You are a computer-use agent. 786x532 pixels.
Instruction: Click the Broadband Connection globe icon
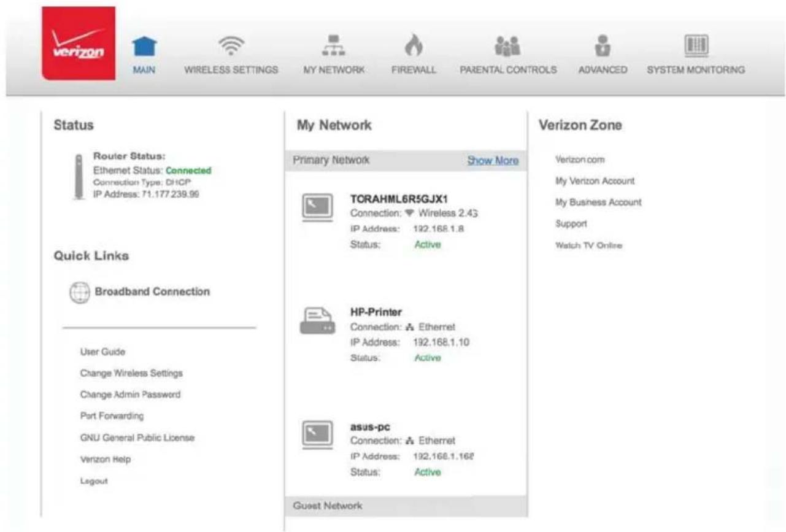coord(80,293)
